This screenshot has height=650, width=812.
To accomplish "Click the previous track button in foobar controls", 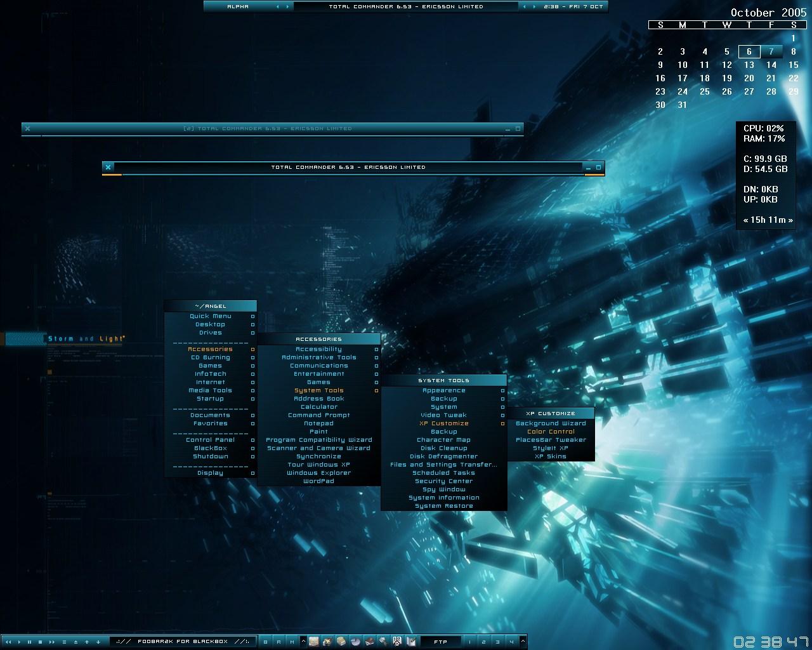I will point(8,642).
